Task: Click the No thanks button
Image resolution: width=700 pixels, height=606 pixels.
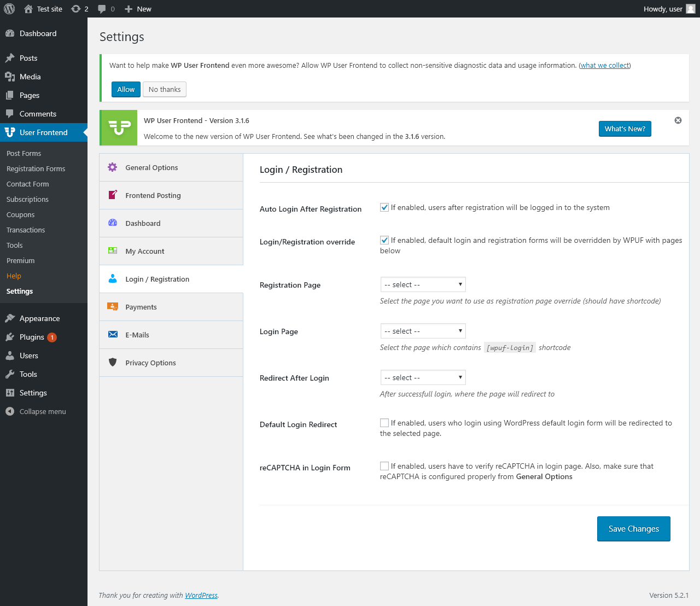Action: 165,89
